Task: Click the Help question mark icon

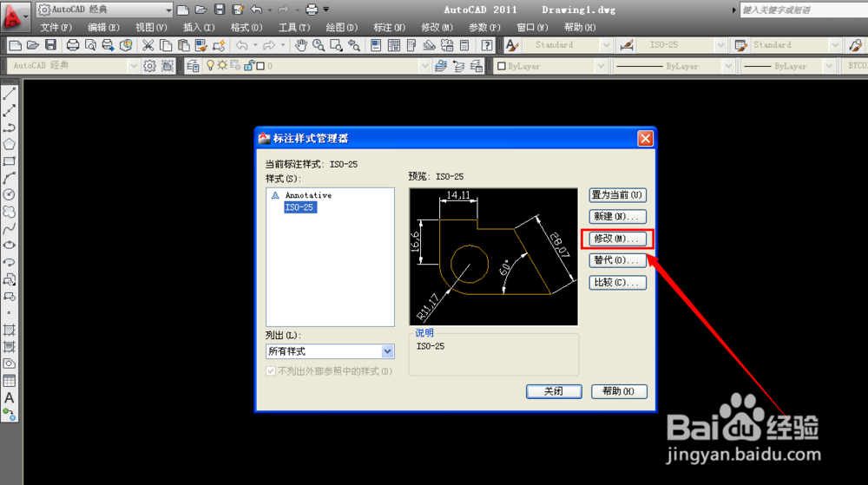Action: pyautogui.click(x=487, y=45)
